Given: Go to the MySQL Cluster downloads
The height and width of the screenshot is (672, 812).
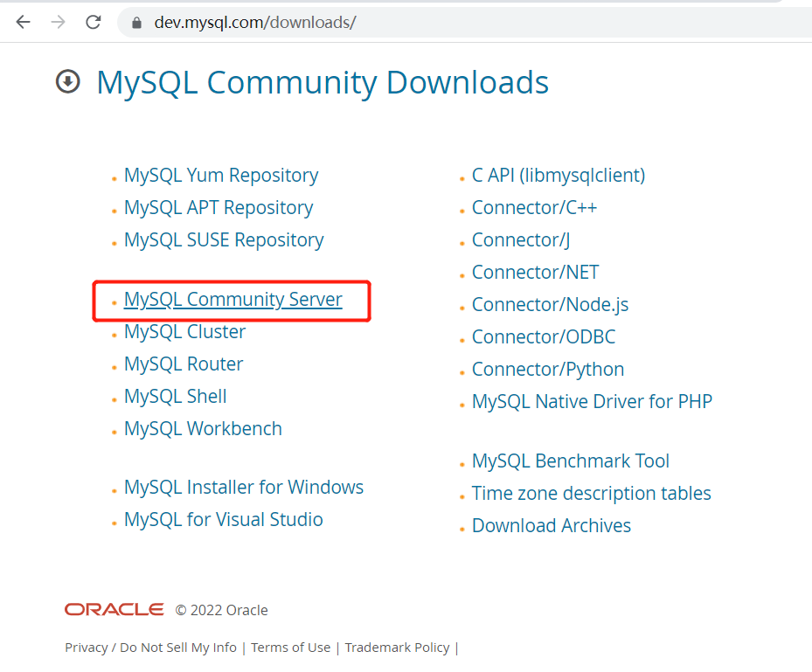Looking at the screenshot, I should (x=185, y=331).
